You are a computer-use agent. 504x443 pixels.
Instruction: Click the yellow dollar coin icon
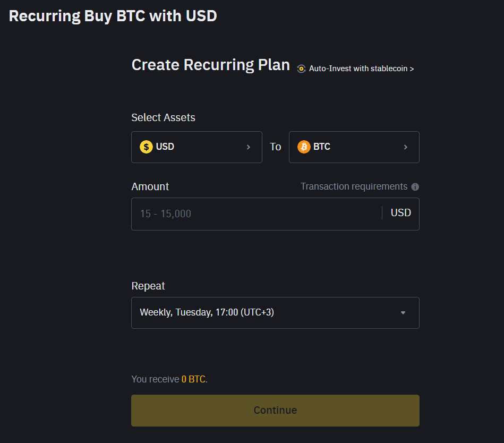click(x=146, y=147)
